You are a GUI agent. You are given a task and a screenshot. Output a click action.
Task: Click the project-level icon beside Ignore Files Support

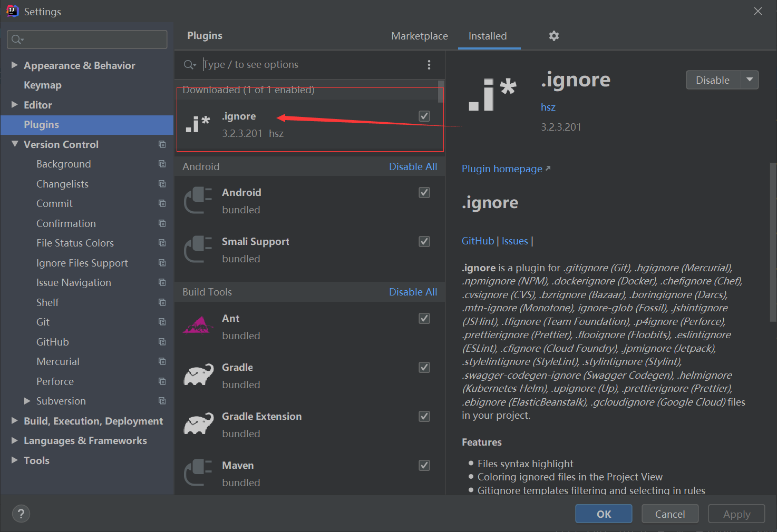click(162, 263)
